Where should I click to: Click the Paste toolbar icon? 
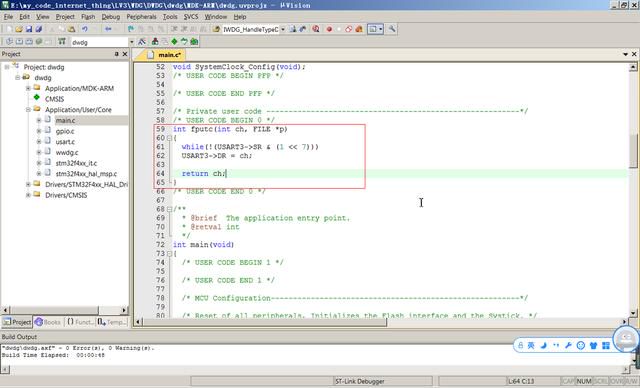point(71,29)
